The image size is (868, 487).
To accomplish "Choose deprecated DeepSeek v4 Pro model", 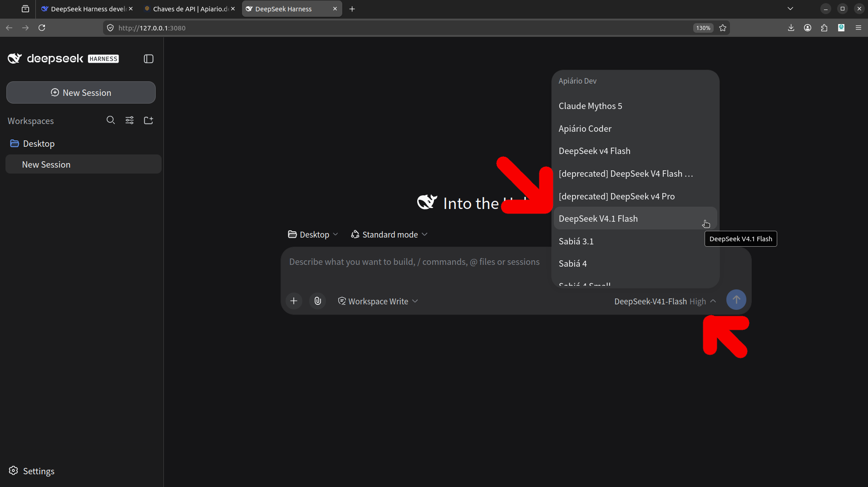I will tap(635, 196).
